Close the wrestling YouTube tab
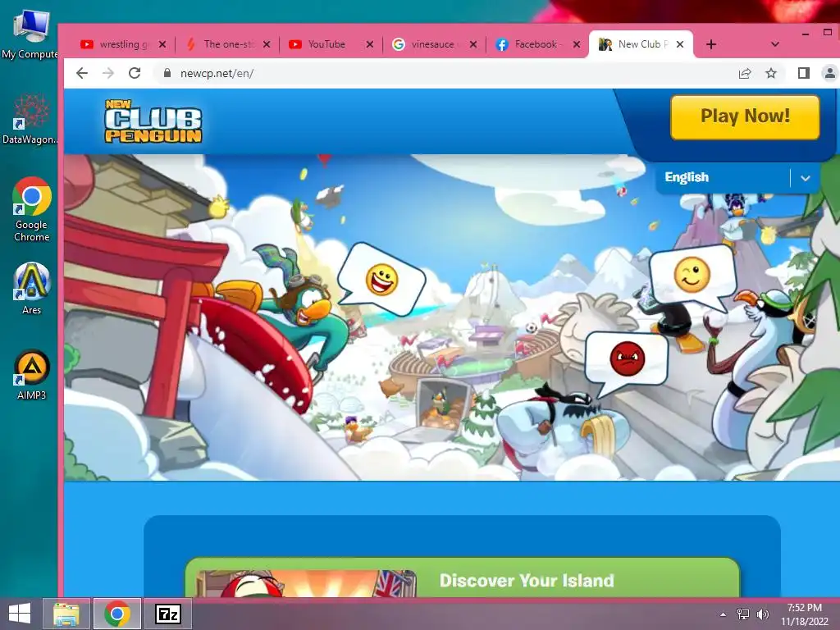This screenshot has height=630, width=840. [x=162, y=44]
